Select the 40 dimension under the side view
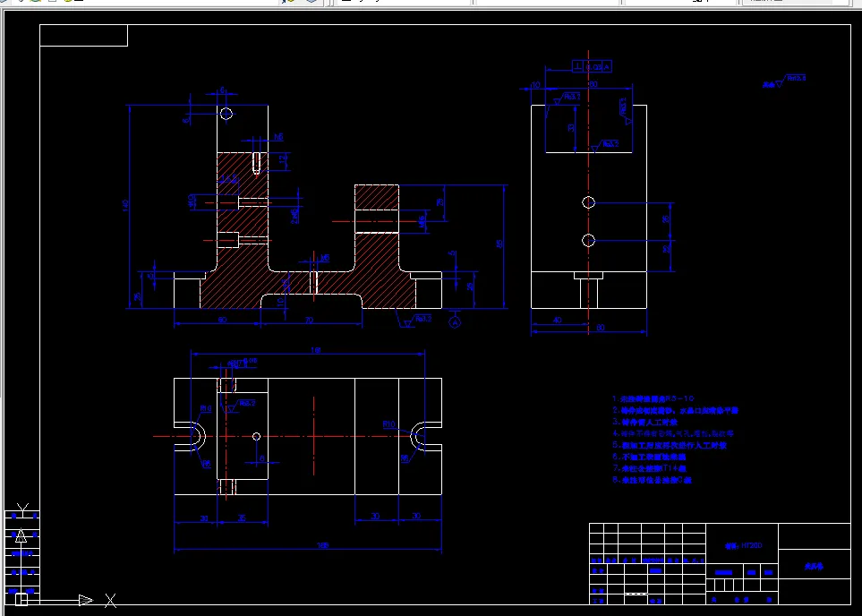Viewport: 862px width, 616px height. [x=557, y=320]
